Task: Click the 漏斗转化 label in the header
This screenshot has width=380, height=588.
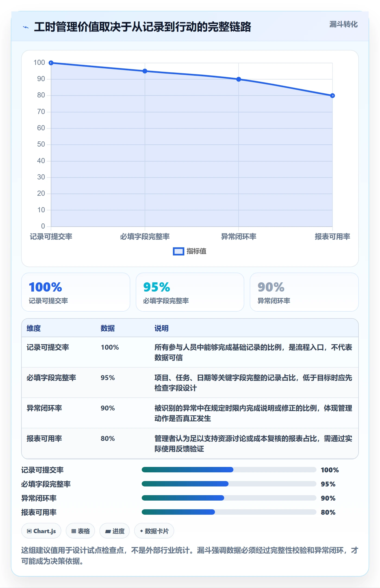Action: (343, 24)
